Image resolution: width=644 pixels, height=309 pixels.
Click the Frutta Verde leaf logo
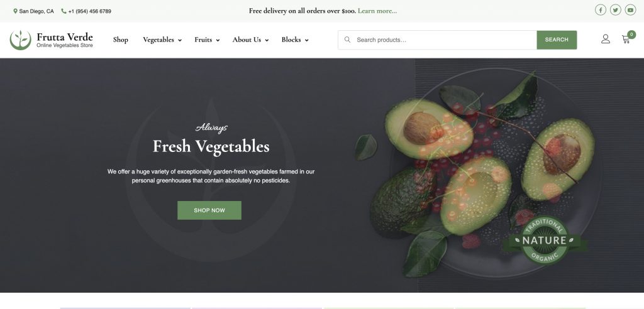[x=21, y=40]
